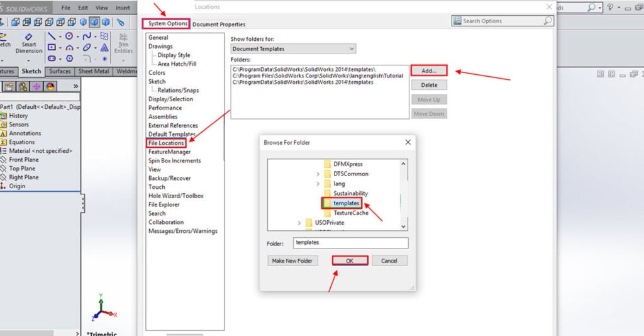644x336 pixels.
Task: Open the DimXpertManager tab icon
Action: point(36,86)
